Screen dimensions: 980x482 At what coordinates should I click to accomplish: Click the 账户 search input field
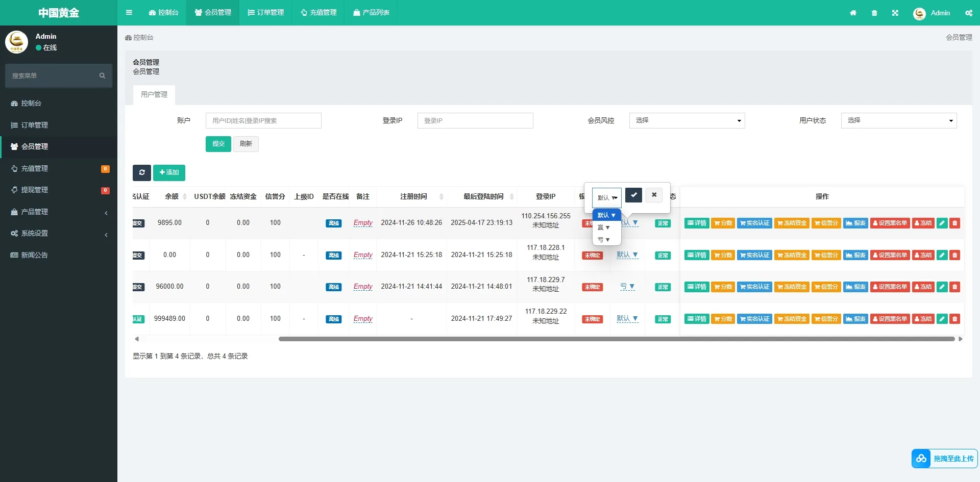pos(263,120)
